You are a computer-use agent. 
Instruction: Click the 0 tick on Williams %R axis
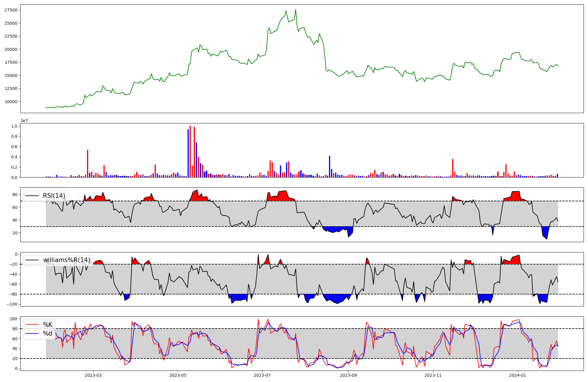(x=16, y=254)
